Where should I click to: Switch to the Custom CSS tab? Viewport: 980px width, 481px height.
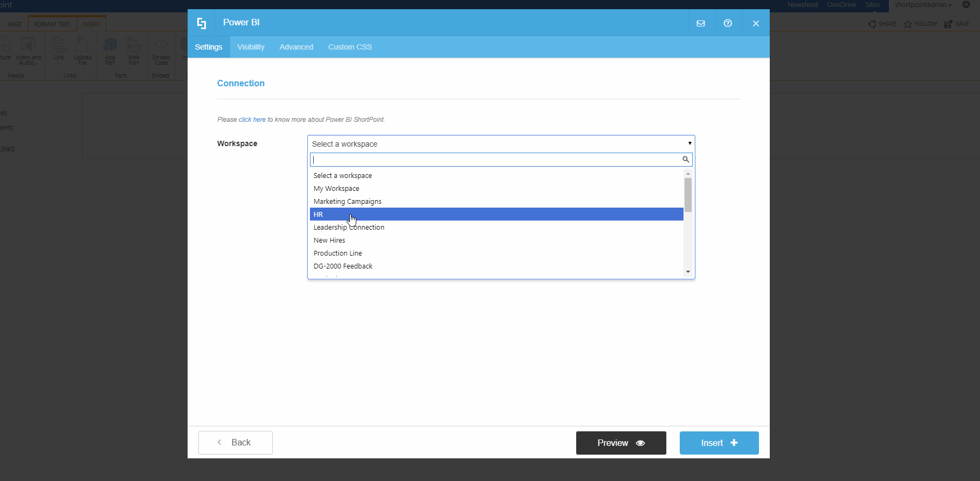click(x=350, y=47)
